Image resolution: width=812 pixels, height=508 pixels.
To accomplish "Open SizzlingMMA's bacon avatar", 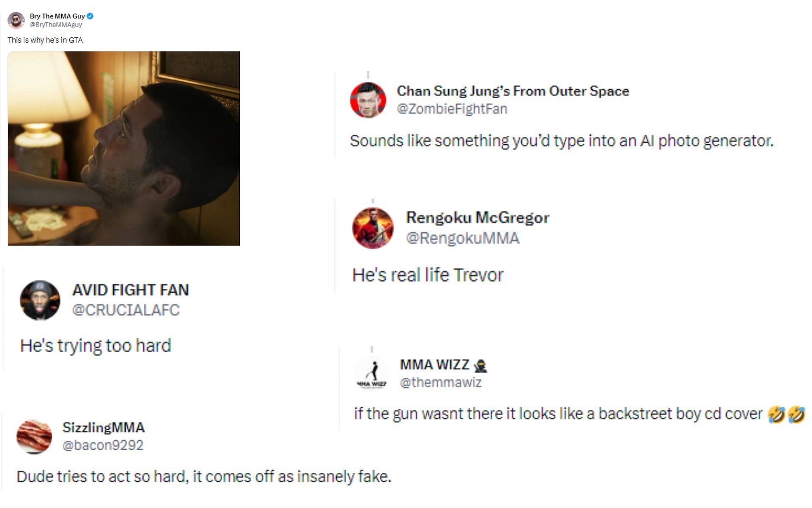I will tap(34, 436).
